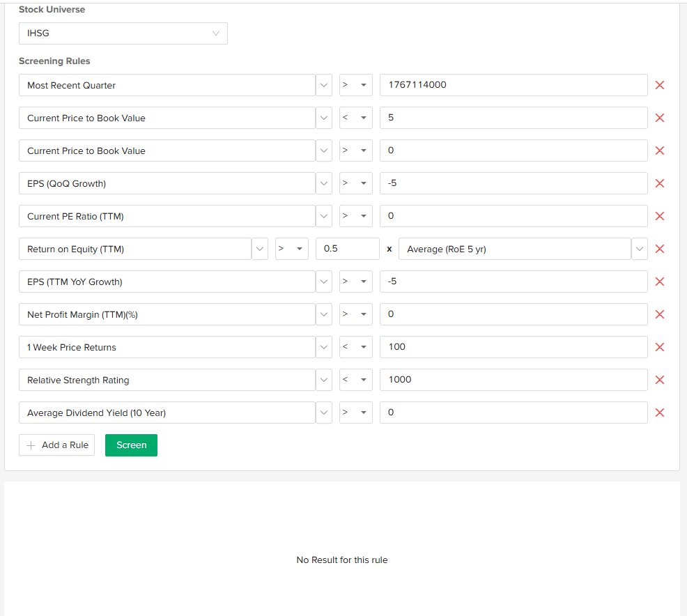Change operator for Most Recent Quarter rule
687x616 pixels.
356,85
